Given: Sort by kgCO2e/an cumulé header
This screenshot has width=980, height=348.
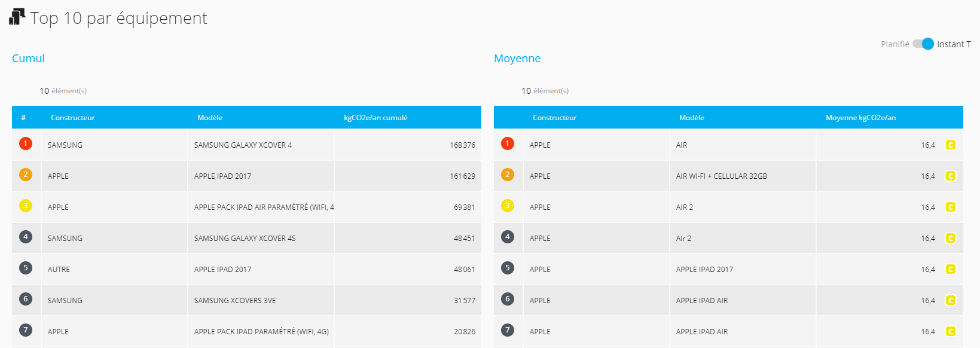Looking at the screenshot, I should (x=375, y=118).
